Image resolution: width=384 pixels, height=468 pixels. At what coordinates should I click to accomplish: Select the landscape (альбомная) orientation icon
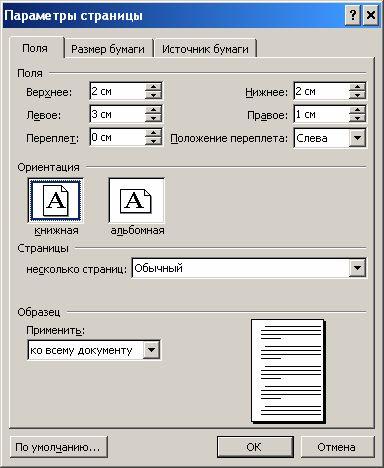click(x=137, y=201)
